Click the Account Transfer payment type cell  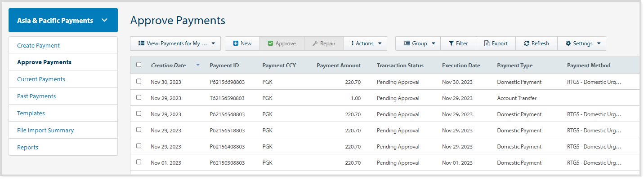click(x=517, y=98)
